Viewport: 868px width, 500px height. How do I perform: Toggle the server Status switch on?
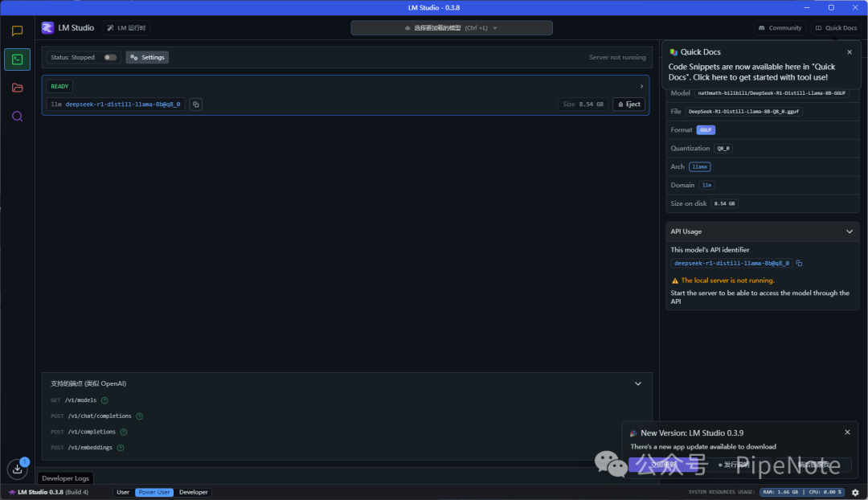[x=110, y=58]
